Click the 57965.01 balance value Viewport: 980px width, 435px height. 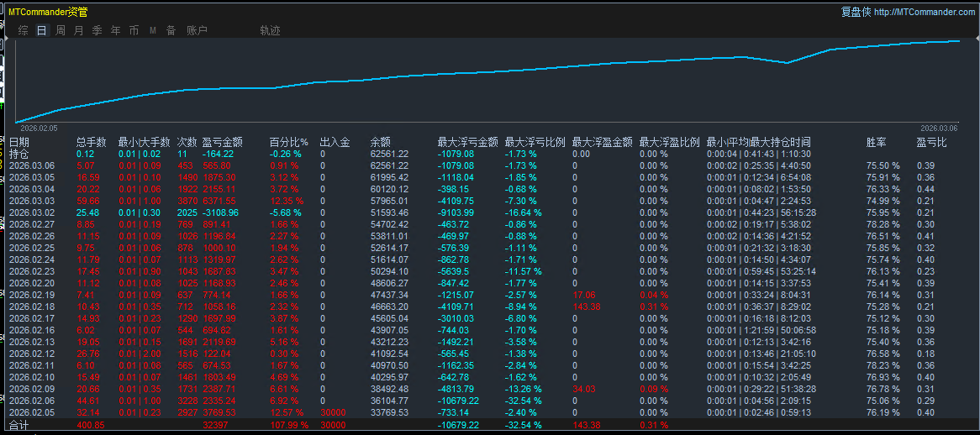(389, 201)
